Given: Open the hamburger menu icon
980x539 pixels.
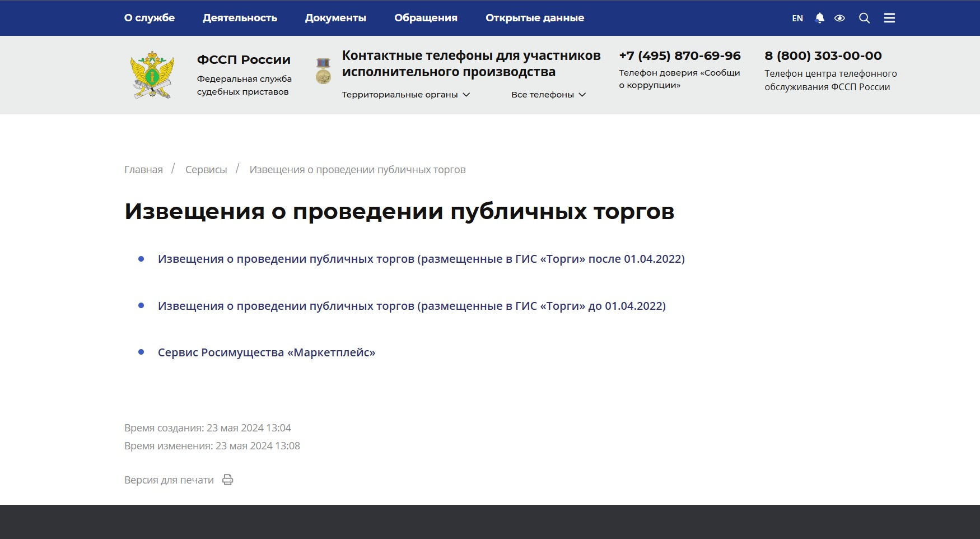Looking at the screenshot, I should tap(889, 18).
